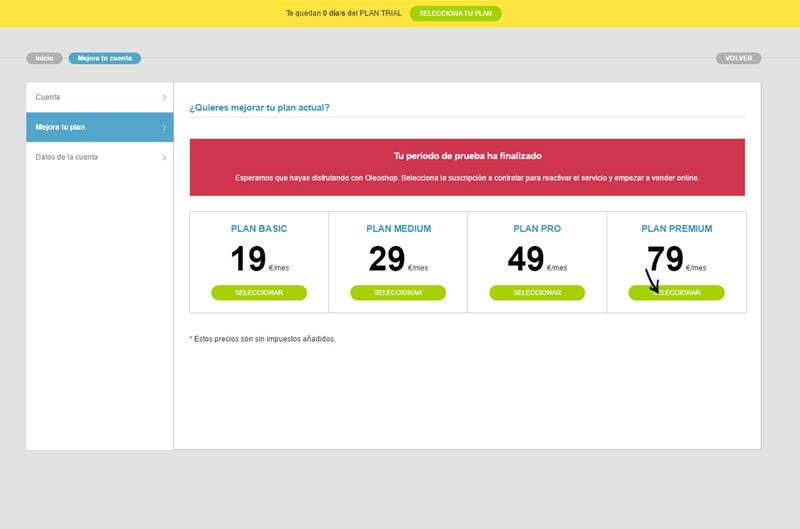Click the PLAN BASIC heading
The width and height of the screenshot is (800, 529).
pos(259,229)
